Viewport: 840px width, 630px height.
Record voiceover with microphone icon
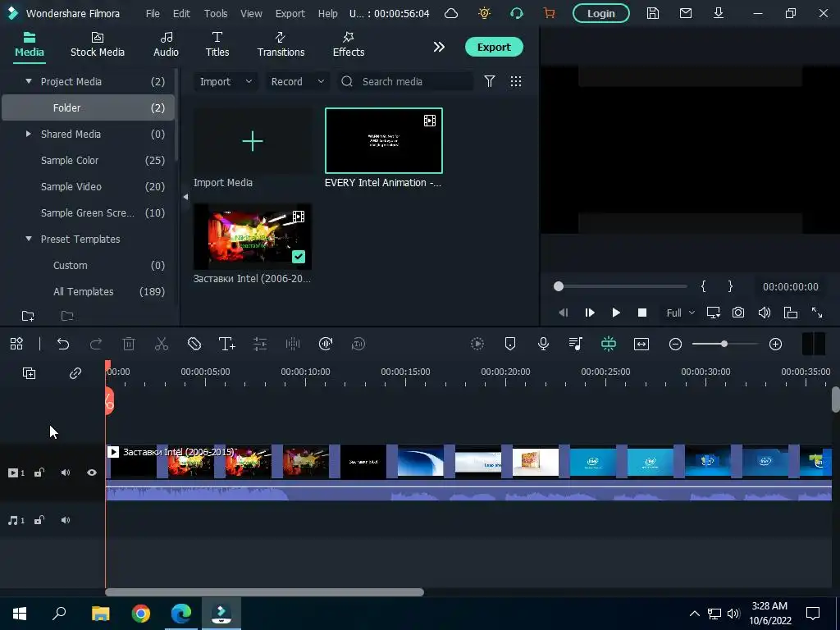tap(543, 344)
